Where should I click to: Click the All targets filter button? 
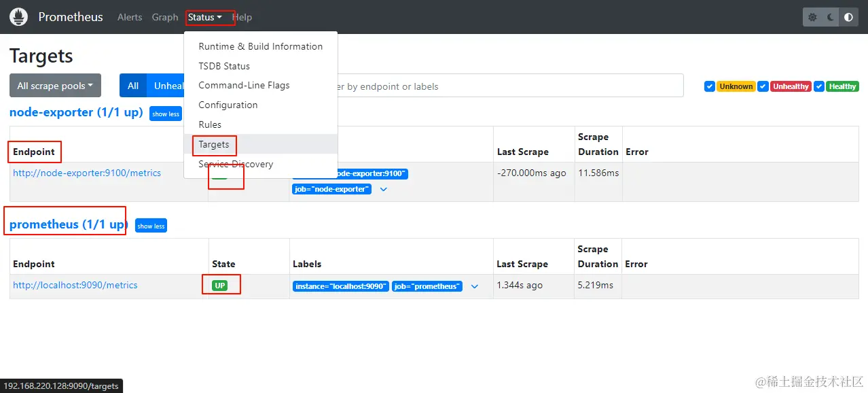click(x=133, y=86)
